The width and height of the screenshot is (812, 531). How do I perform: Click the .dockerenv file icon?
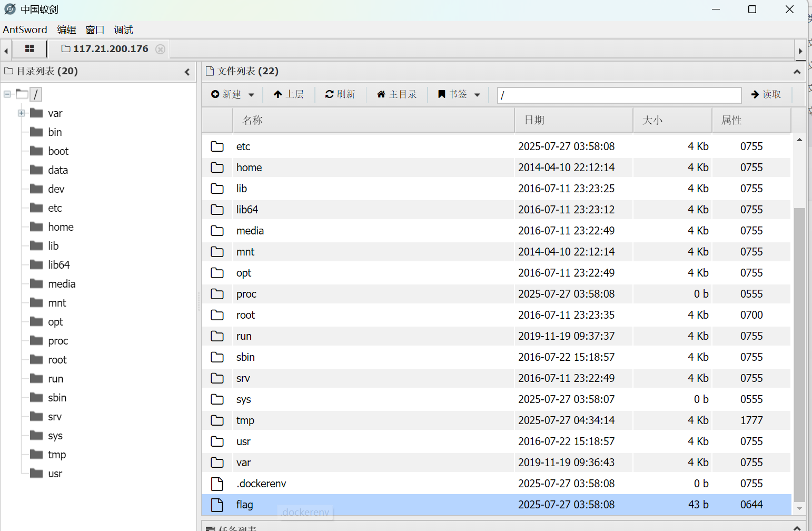217,484
